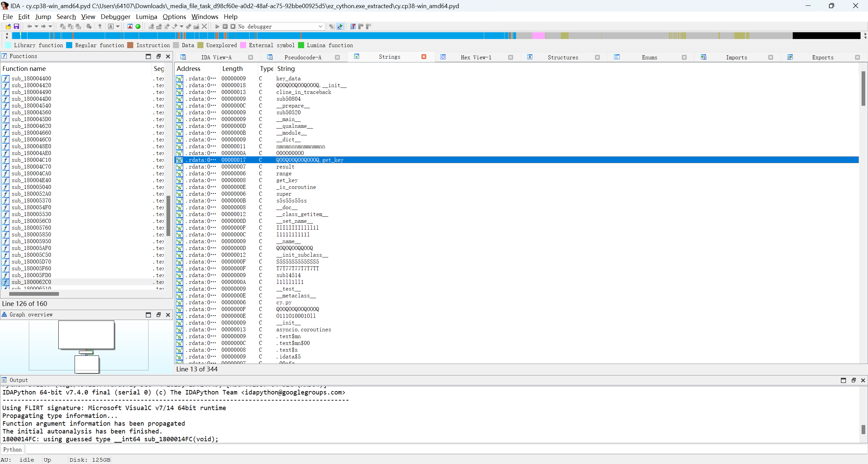This screenshot has width=868, height=464.
Task: Switch to the Pseudocode-A tab
Action: coord(303,57)
